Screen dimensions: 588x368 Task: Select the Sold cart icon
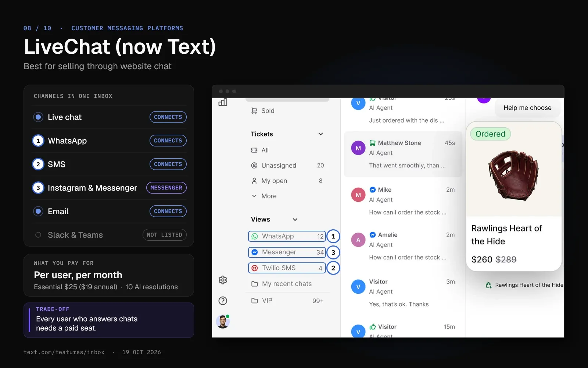254,111
